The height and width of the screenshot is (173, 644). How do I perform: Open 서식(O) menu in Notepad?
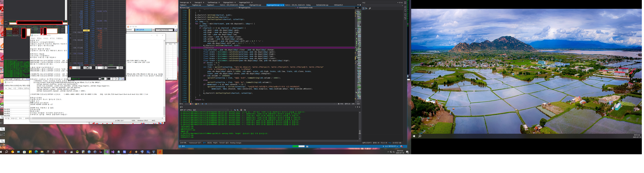coord(46,38)
